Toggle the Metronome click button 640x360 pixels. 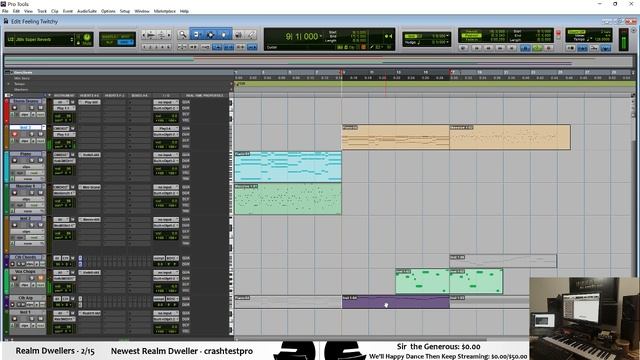[582, 48]
